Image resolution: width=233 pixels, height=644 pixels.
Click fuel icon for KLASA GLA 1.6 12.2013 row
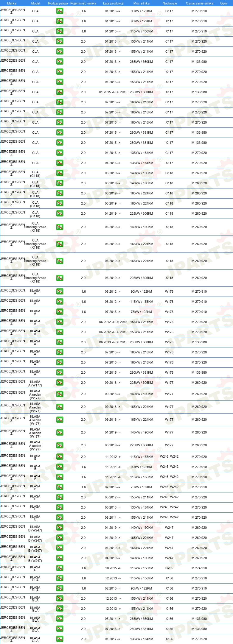60,578
